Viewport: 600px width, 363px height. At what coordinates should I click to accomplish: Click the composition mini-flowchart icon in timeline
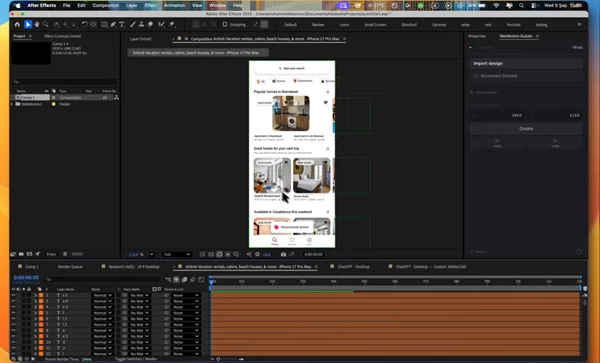click(168, 279)
